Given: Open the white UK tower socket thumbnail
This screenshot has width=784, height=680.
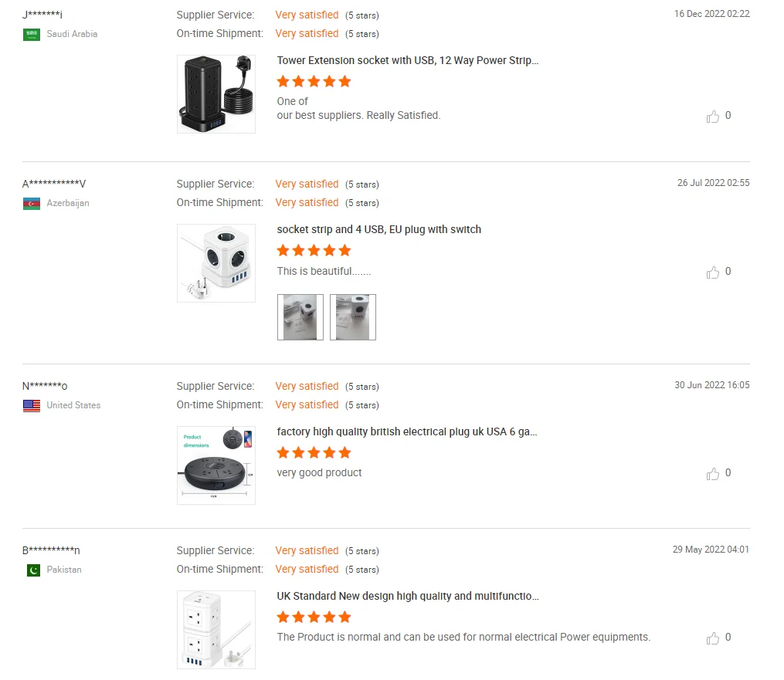Looking at the screenshot, I should click(216, 630).
